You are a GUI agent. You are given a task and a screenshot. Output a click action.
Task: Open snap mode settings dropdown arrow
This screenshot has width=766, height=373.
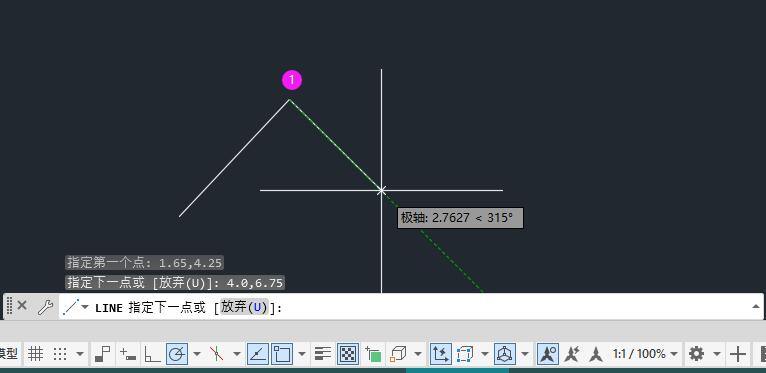[x=80, y=353]
